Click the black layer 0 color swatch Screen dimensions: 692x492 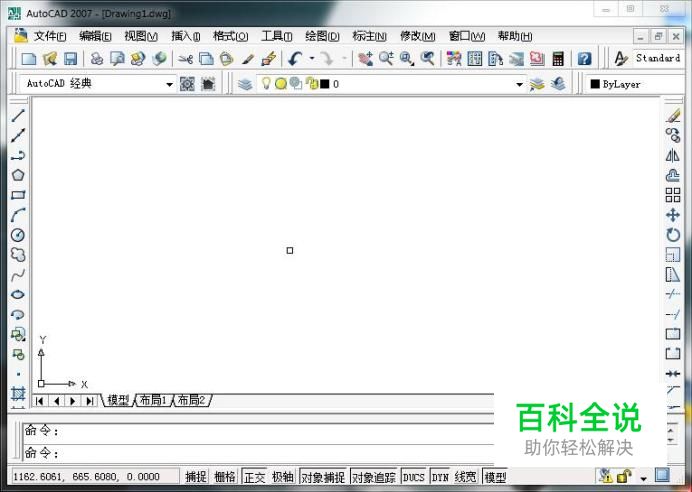pos(324,84)
